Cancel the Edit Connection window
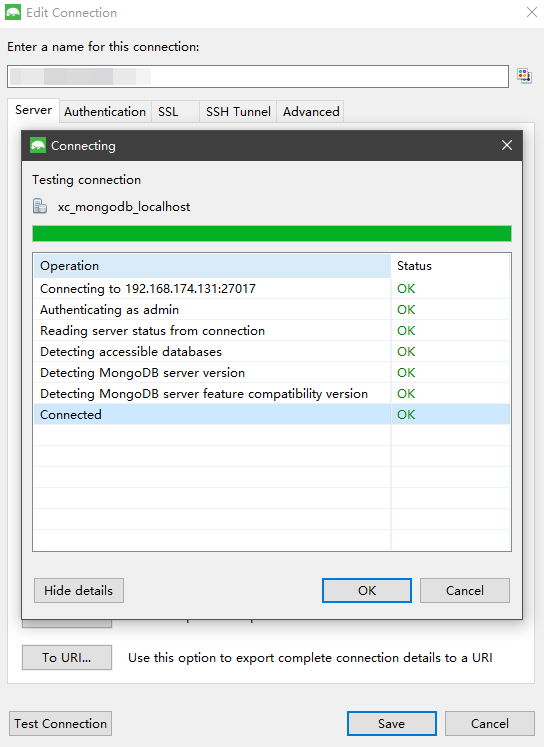Screen dimensions: 544x747 490,724
